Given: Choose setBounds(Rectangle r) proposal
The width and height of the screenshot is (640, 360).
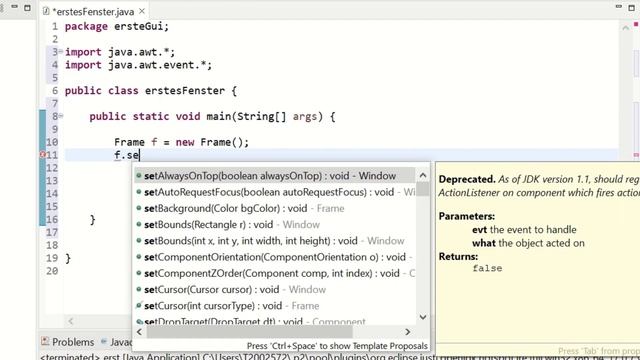Looking at the screenshot, I should pos(275,225).
